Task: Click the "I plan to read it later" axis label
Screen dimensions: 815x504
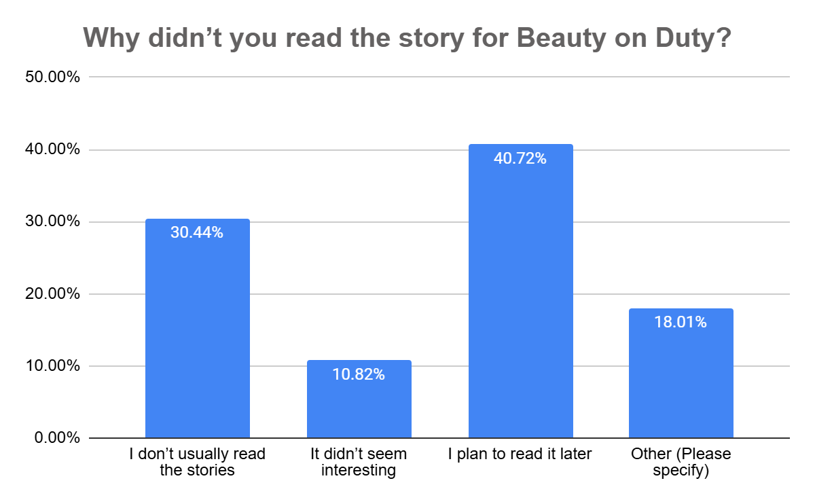Action: pyautogui.click(x=520, y=454)
